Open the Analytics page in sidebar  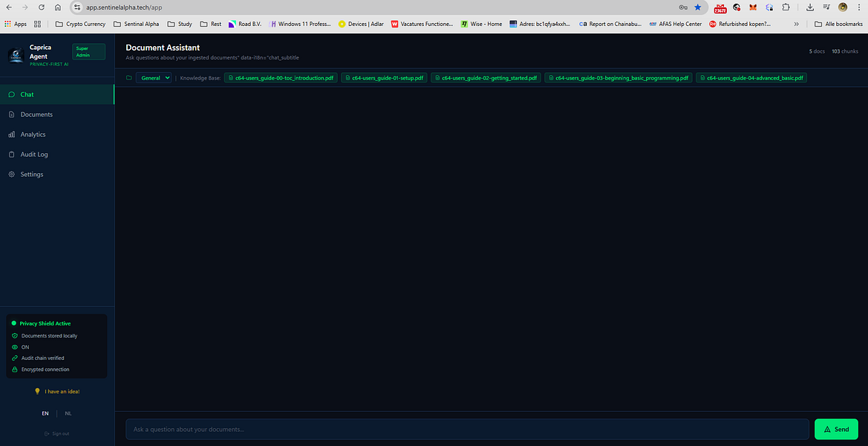click(x=57, y=134)
